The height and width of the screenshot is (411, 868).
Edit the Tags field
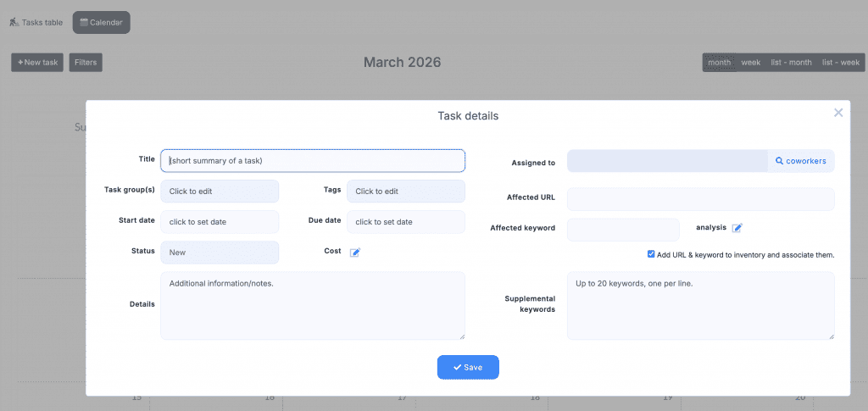click(x=405, y=192)
